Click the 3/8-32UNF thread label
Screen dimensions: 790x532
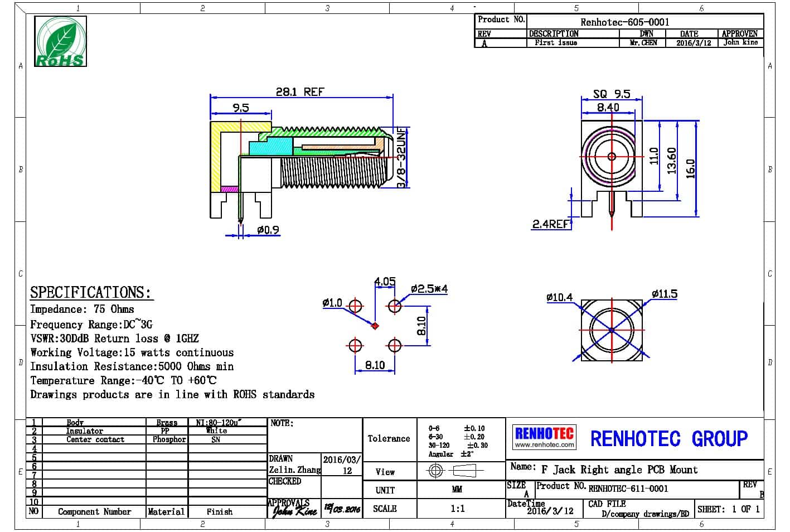click(401, 158)
